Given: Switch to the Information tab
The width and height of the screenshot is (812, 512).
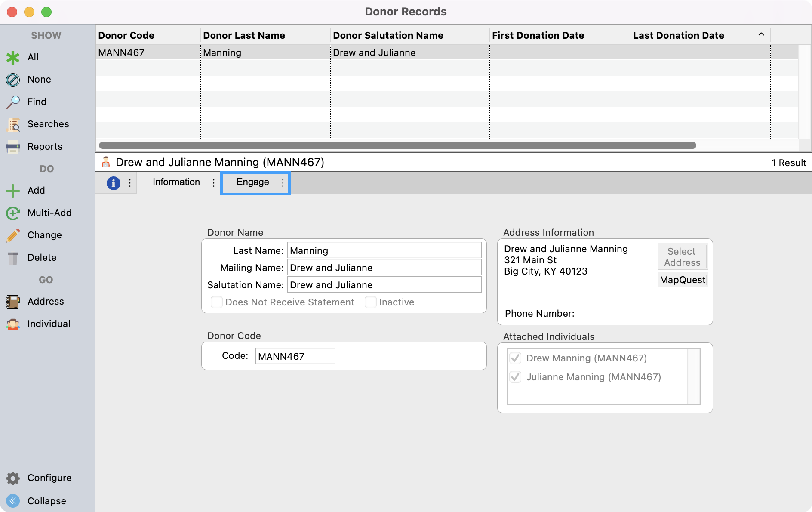Looking at the screenshot, I should click(176, 182).
